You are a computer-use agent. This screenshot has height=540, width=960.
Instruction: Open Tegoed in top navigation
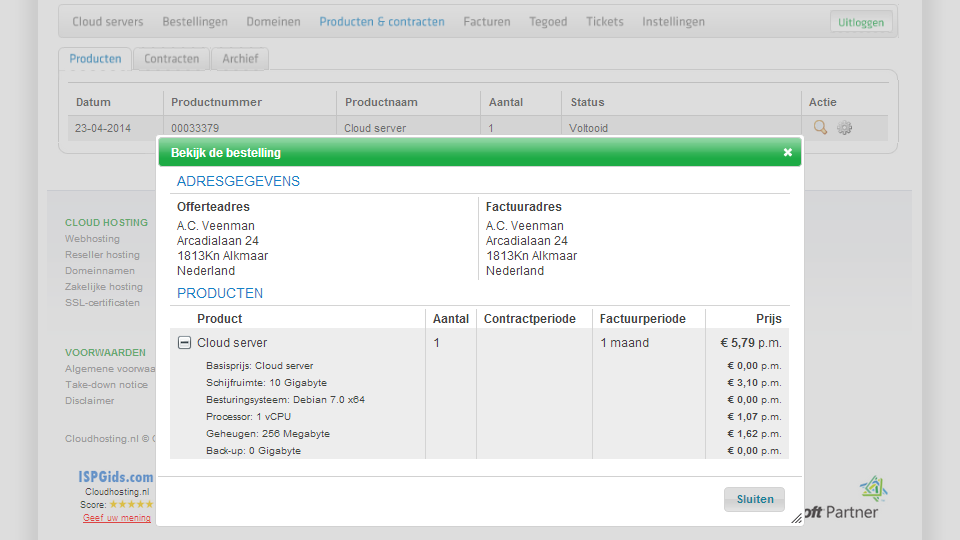click(x=548, y=22)
